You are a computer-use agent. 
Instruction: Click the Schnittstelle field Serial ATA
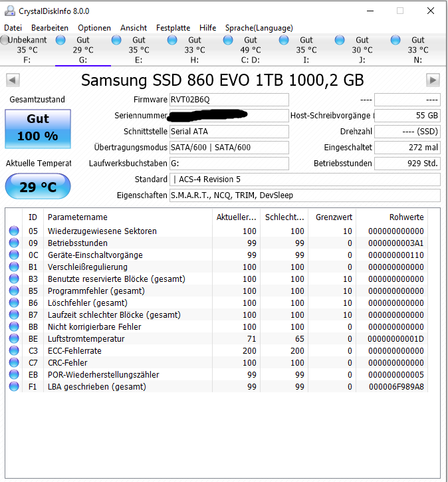[229, 132]
